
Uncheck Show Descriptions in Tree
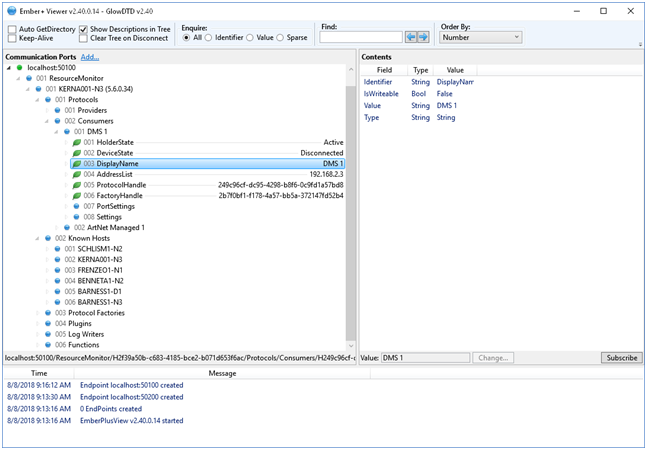84,29
